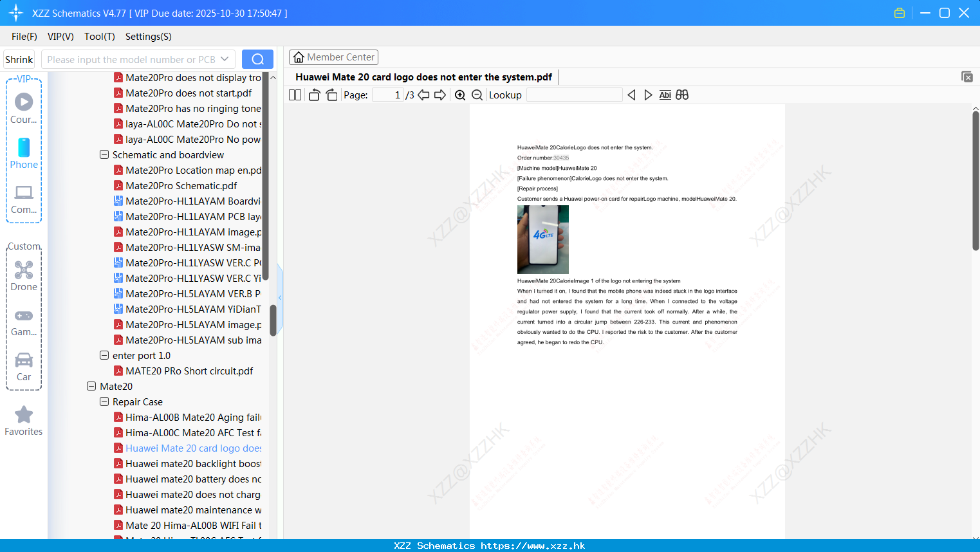Open Huawei mate20 battery does not file
980x552 pixels.
pyautogui.click(x=187, y=479)
